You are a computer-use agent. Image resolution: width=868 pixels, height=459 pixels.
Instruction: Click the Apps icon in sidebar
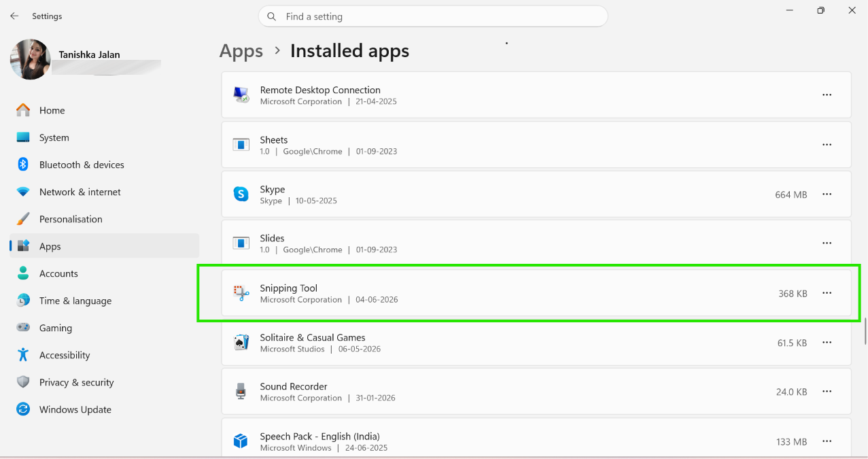[x=23, y=246]
